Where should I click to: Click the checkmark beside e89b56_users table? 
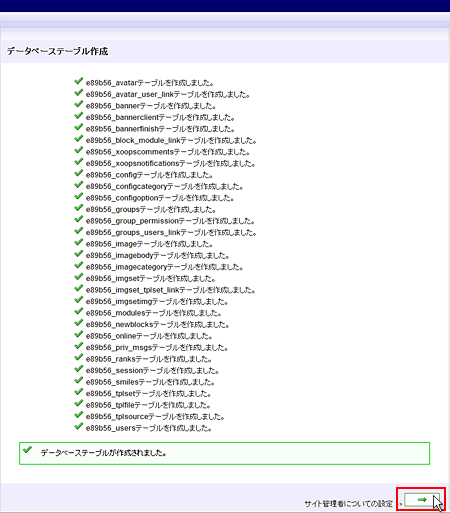pos(79,426)
